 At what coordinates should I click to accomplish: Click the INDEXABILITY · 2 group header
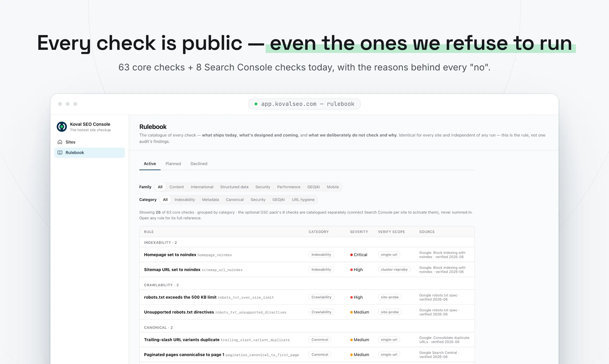pyautogui.click(x=160, y=243)
